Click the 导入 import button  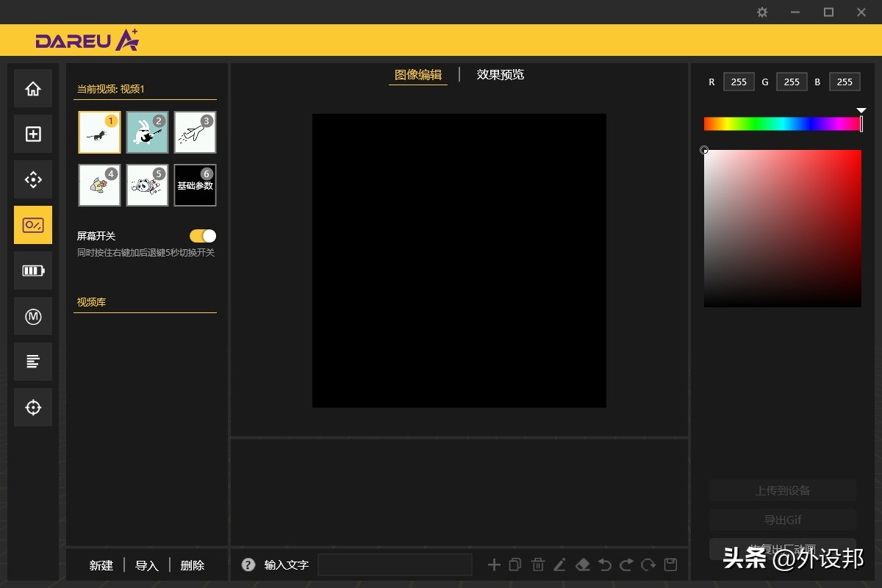147,565
